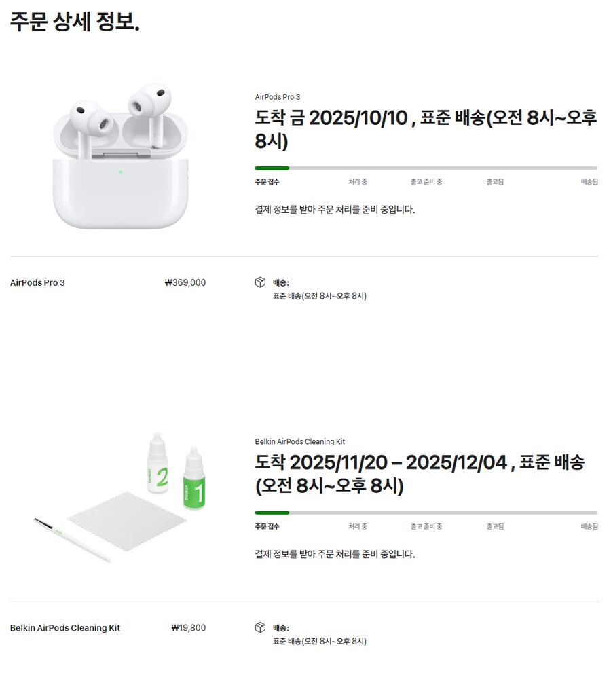
Task: Click the 처리 중 stage on the Belkin order
Action: [x=358, y=526]
